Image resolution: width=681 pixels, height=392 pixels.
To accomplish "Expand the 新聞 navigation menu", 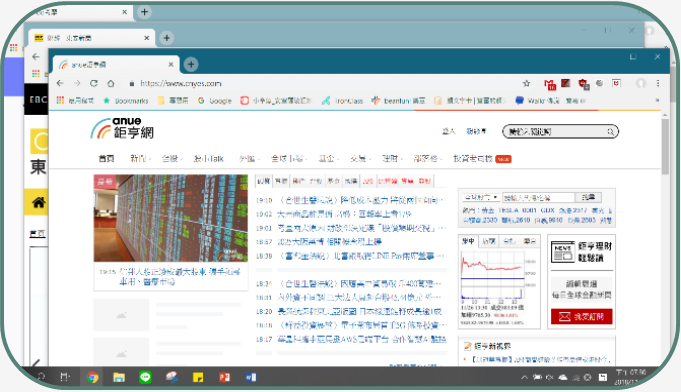I will (140, 158).
